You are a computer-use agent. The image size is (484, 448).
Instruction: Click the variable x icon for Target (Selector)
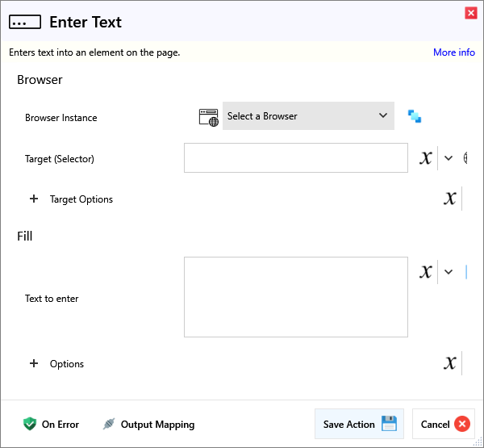tap(425, 158)
